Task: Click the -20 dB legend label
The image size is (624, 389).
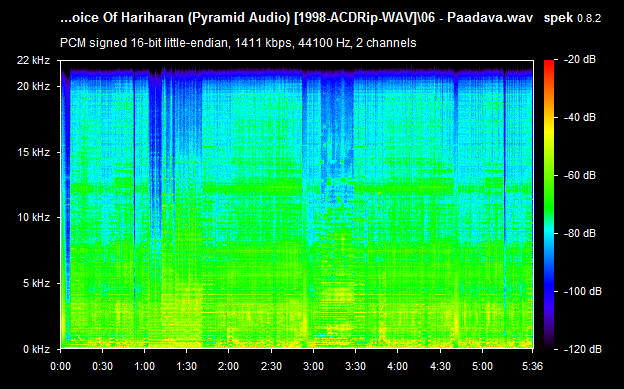Action: point(580,60)
